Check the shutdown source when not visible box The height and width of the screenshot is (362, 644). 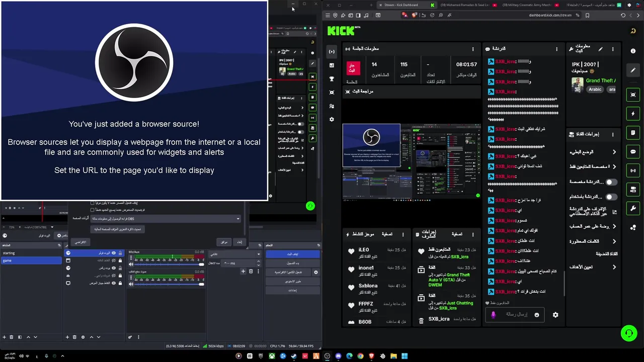[92, 203]
